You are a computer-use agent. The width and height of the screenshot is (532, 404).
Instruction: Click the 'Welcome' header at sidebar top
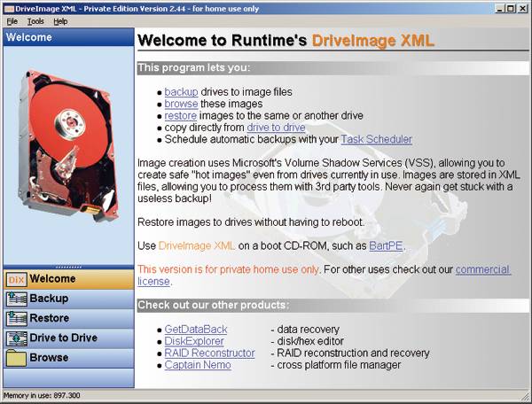29,37
